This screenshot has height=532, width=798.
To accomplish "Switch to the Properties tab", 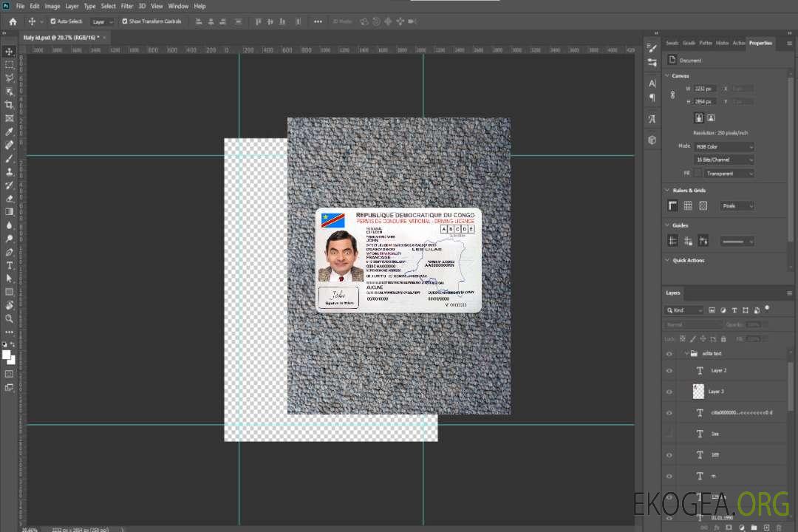I will click(x=760, y=44).
